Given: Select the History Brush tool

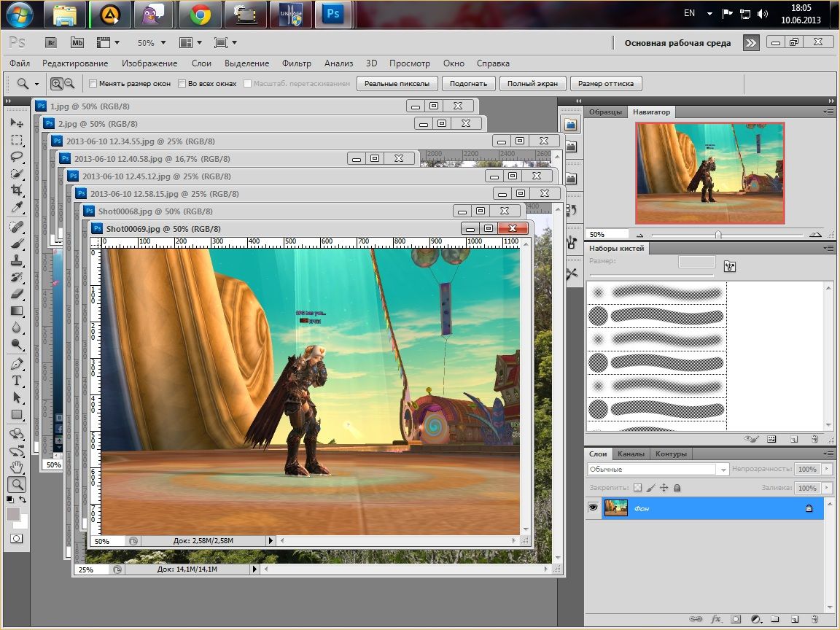Looking at the screenshot, I should pos(17,277).
